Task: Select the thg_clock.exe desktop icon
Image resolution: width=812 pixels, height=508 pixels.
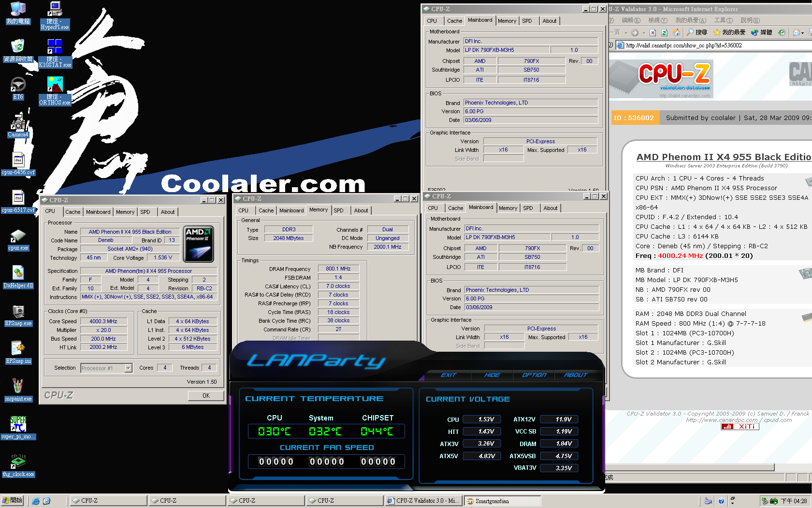Action: (x=18, y=465)
